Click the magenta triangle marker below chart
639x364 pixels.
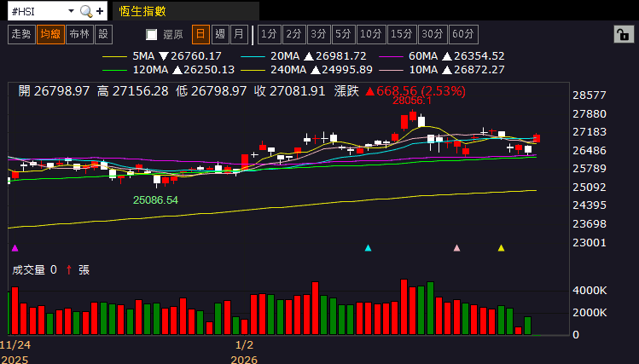[x=15, y=248]
